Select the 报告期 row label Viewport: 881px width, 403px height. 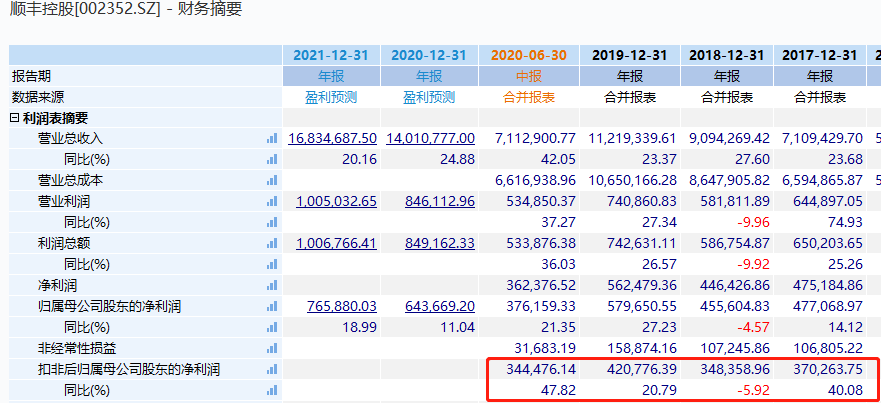31,76
